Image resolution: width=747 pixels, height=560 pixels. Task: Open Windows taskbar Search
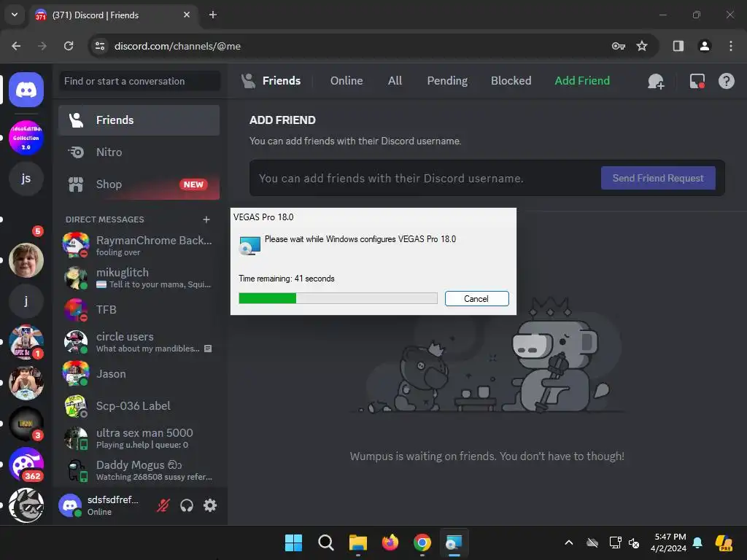coord(326,542)
